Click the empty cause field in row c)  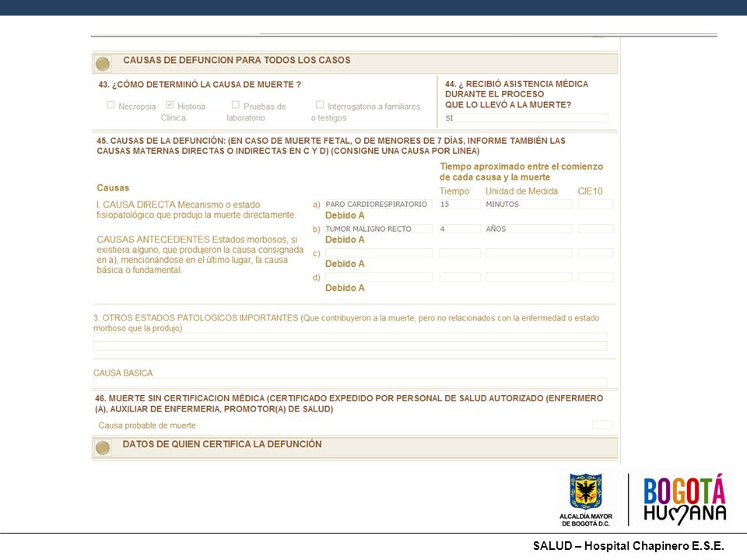click(378, 253)
